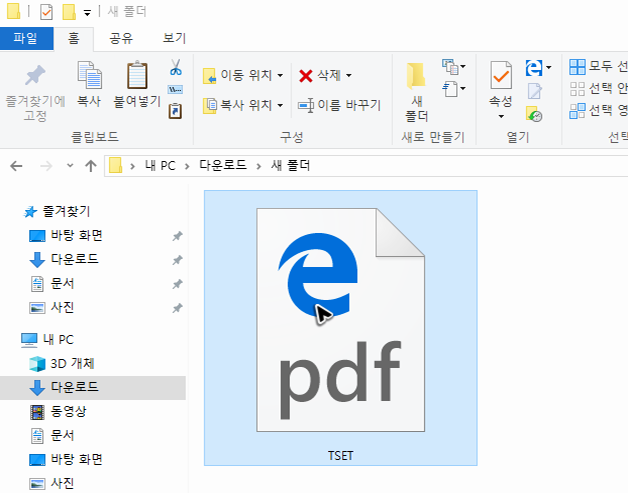Open the Customize Quick Access Toolbar dropdown
628x493 pixels.
pyautogui.click(x=87, y=13)
